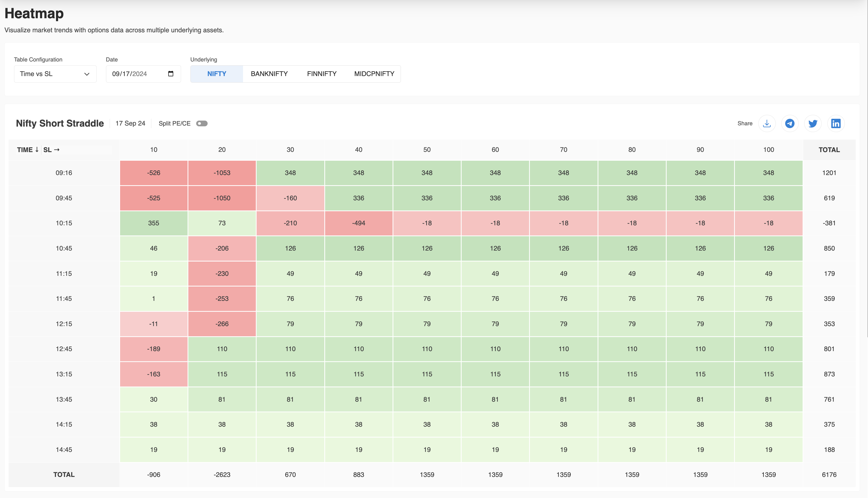
Task: Click the -230 cell in 11:15 row
Action: pos(222,274)
